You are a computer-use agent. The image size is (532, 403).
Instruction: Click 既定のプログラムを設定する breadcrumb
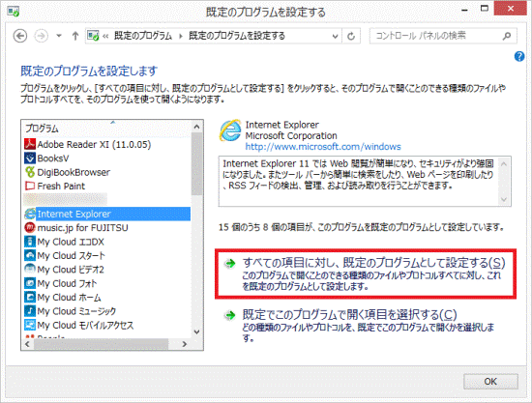237,36
